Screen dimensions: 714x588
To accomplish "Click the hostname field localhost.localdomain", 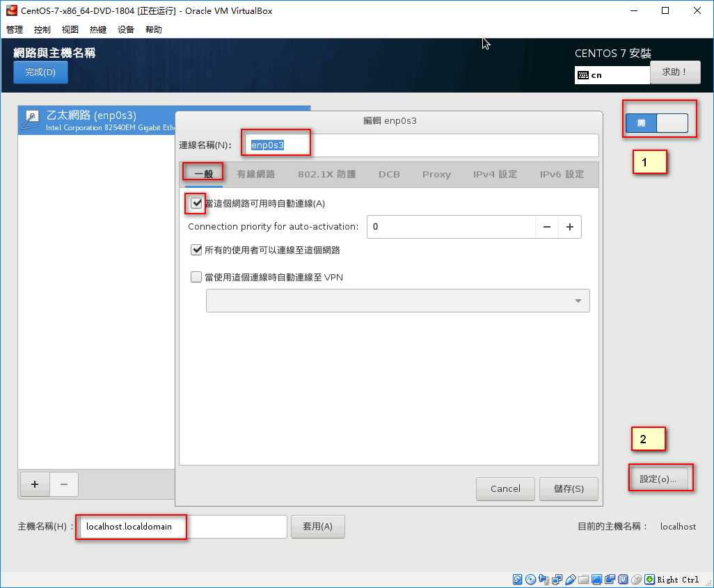I will (x=182, y=527).
